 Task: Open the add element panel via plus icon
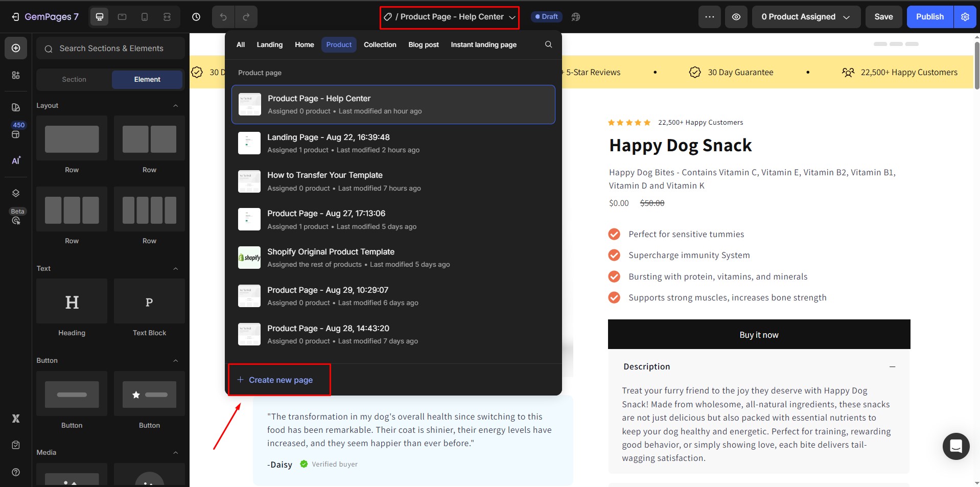pyautogui.click(x=16, y=48)
